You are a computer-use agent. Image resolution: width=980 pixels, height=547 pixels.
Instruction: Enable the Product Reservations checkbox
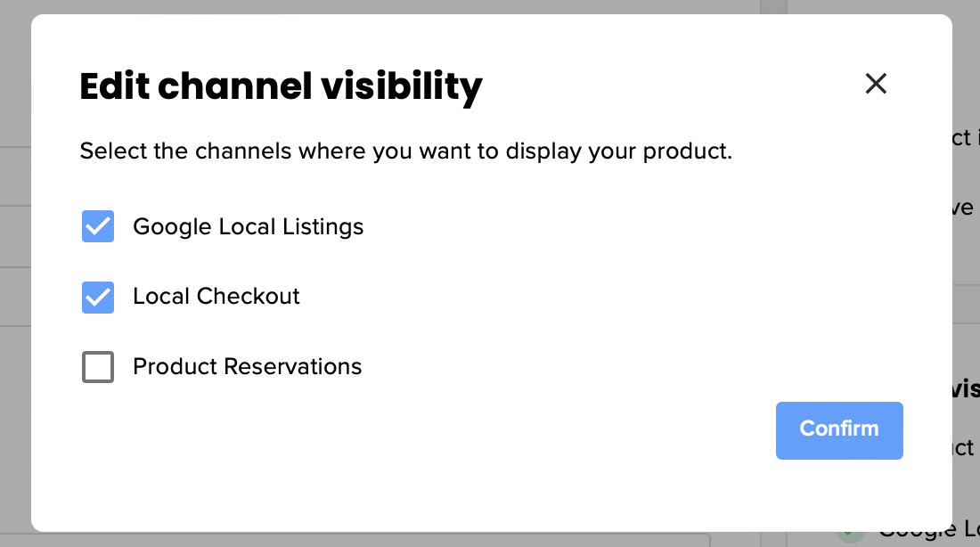(x=98, y=367)
